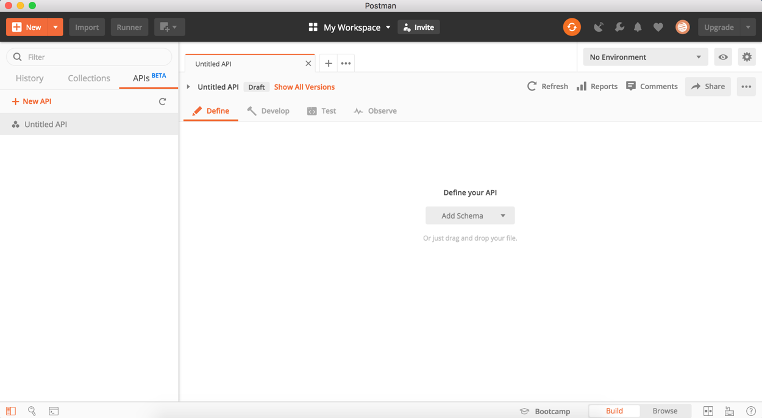The height and width of the screenshot is (418, 762).
Task: Refresh the API list in sidebar
Action: [x=162, y=102]
